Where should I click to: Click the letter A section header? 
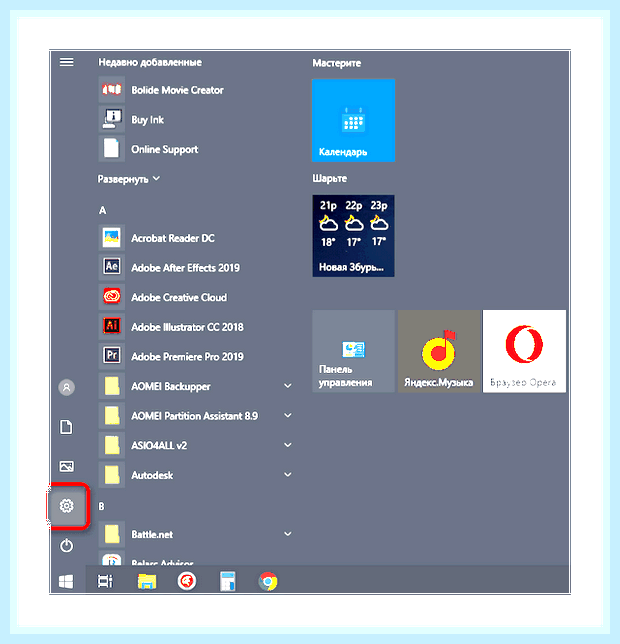click(x=103, y=211)
